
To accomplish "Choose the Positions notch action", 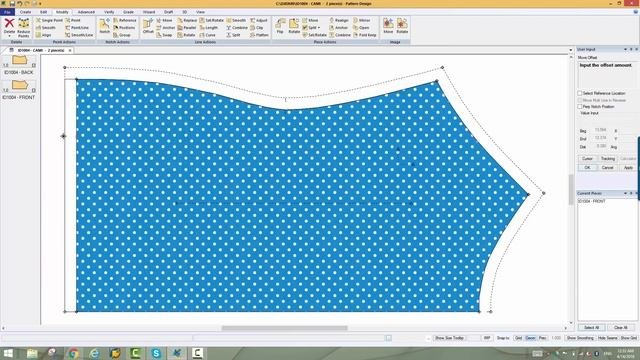I will coord(124,27).
